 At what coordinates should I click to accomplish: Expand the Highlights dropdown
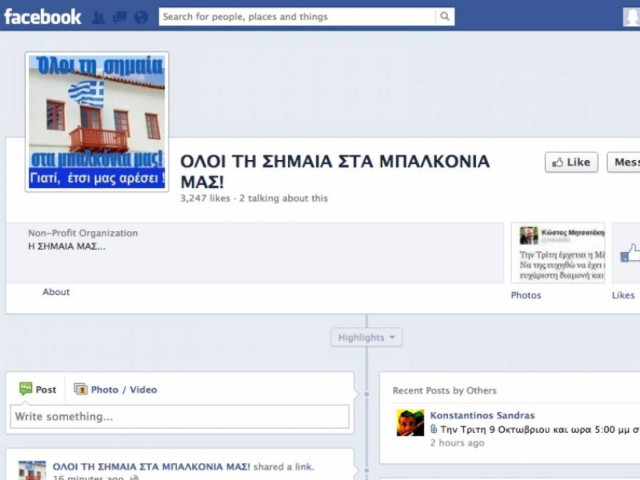tap(367, 338)
